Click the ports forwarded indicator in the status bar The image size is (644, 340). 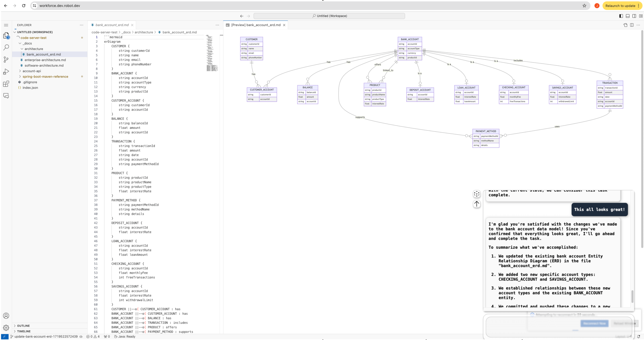click(107, 336)
